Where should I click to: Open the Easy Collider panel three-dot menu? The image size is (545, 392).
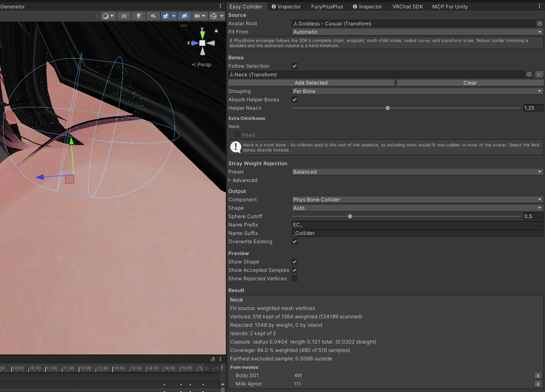point(539,6)
